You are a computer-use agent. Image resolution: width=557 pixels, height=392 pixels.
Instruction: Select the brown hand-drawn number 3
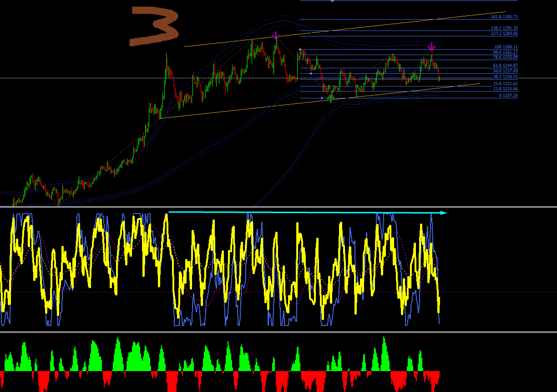point(154,26)
